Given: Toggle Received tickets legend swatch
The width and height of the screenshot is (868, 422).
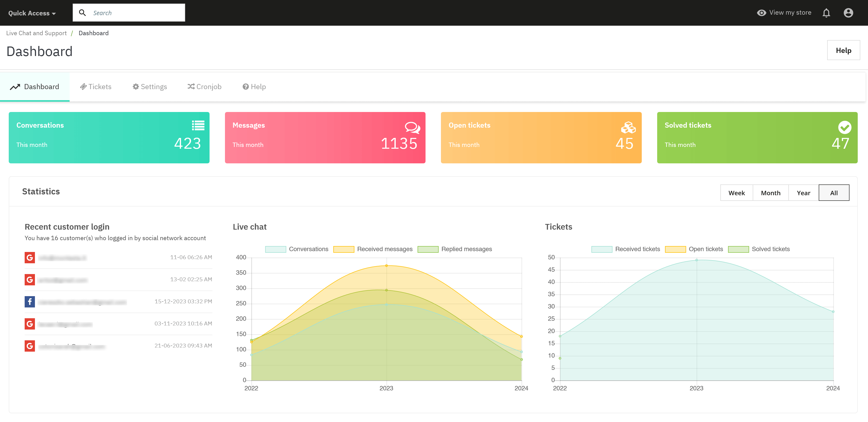Looking at the screenshot, I should [x=602, y=249].
